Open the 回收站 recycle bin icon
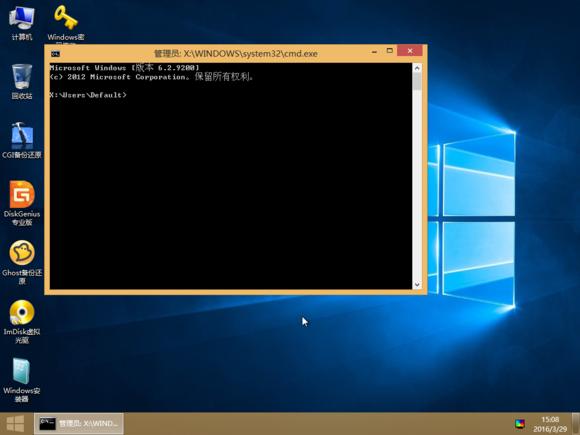 tap(22, 81)
